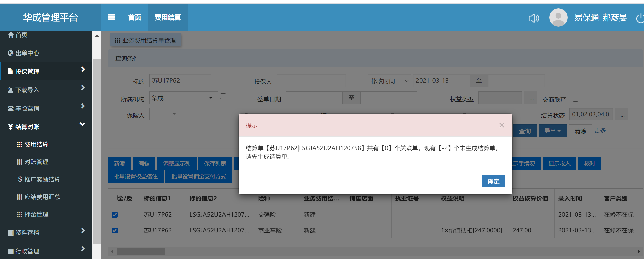The height and width of the screenshot is (259, 644).
Task: Click the 更多 link
Action: coord(600,130)
